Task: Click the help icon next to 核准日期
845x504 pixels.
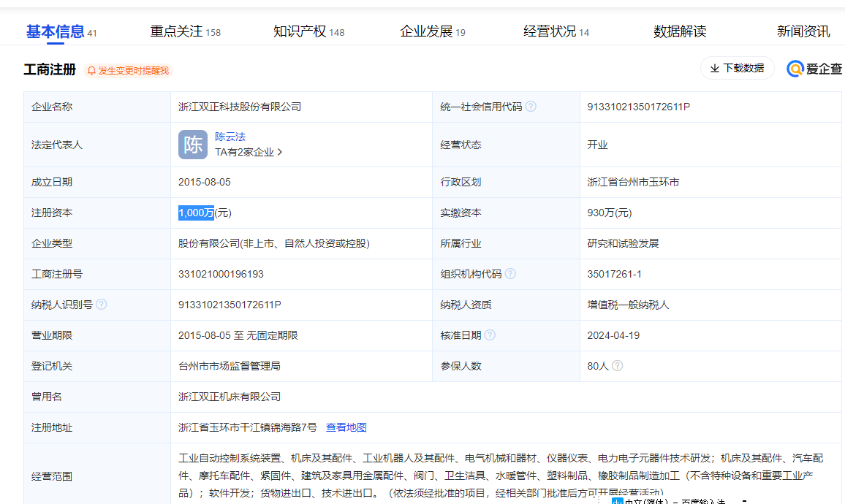Action: (490, 335)
